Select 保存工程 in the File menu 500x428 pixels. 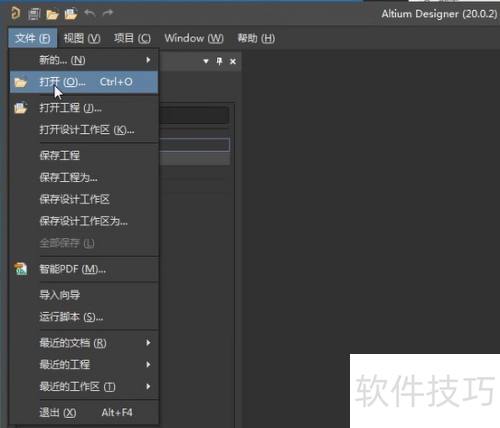pos(84,155)
